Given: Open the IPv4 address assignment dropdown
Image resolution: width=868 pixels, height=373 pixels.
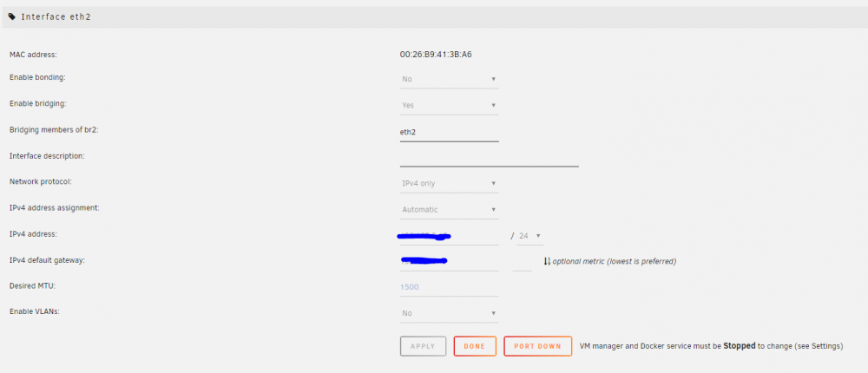Looking at the screenshot, I should tap(449, 210).
